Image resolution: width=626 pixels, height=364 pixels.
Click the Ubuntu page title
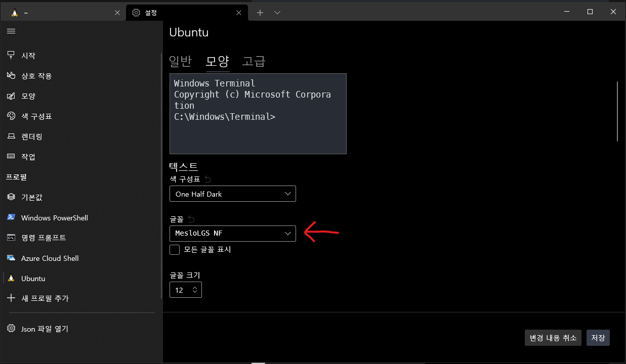tap(189, 32)
